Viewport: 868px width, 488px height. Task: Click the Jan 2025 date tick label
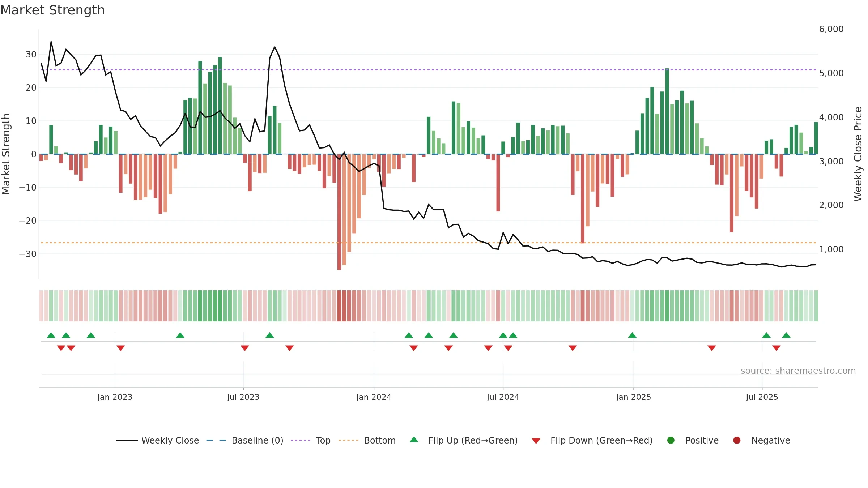633,397
